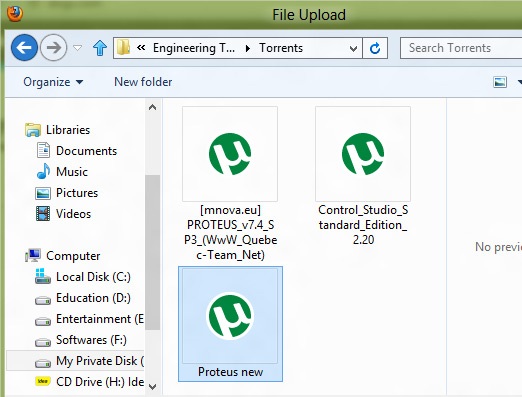This screenshot has width=522, height=397.
Task: Click the Forward navigation arrow
Action: click(x=53, y=48)
